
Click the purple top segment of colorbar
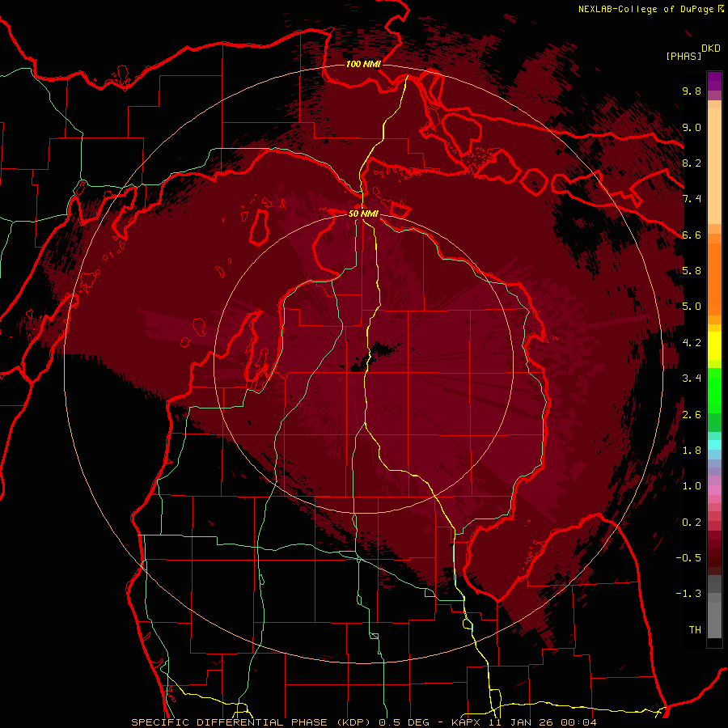(x=714, y=81)
